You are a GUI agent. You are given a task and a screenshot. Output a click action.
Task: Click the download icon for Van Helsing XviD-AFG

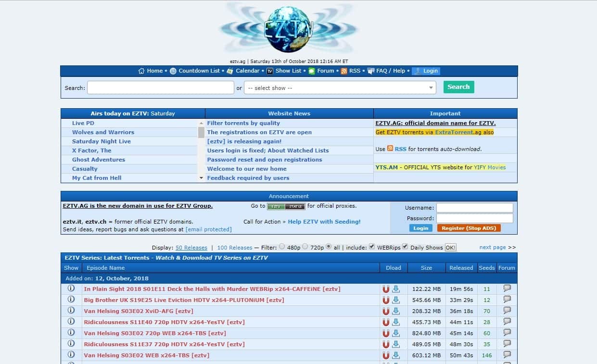[x=396, y=311]
